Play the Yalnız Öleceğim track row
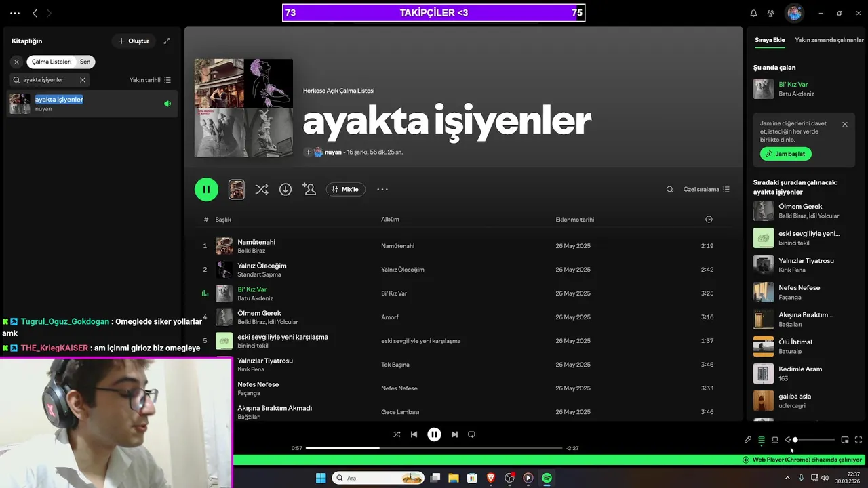The width and height of the screenshot is (868, 488). coord(464,270)
